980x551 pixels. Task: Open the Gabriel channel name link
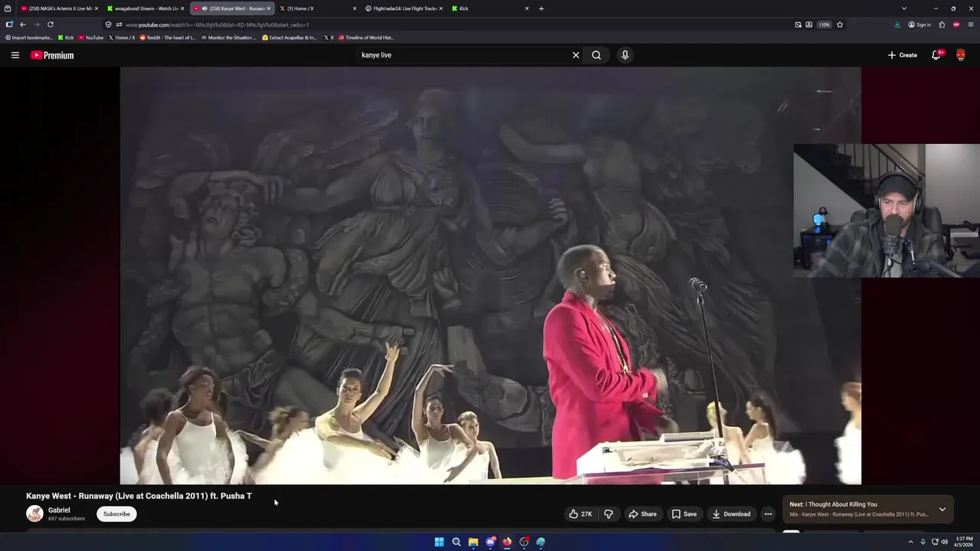[59, 510]
